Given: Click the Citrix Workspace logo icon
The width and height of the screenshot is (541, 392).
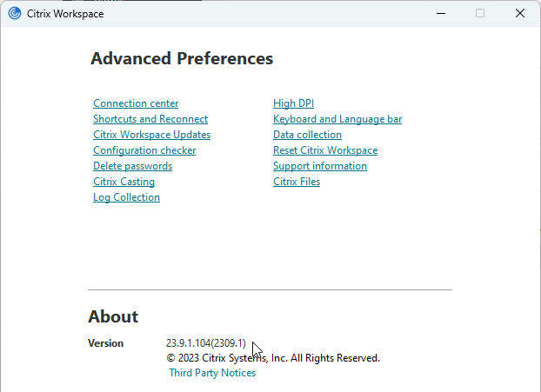Looking at the screenshot, I should [x=15, y=13].
